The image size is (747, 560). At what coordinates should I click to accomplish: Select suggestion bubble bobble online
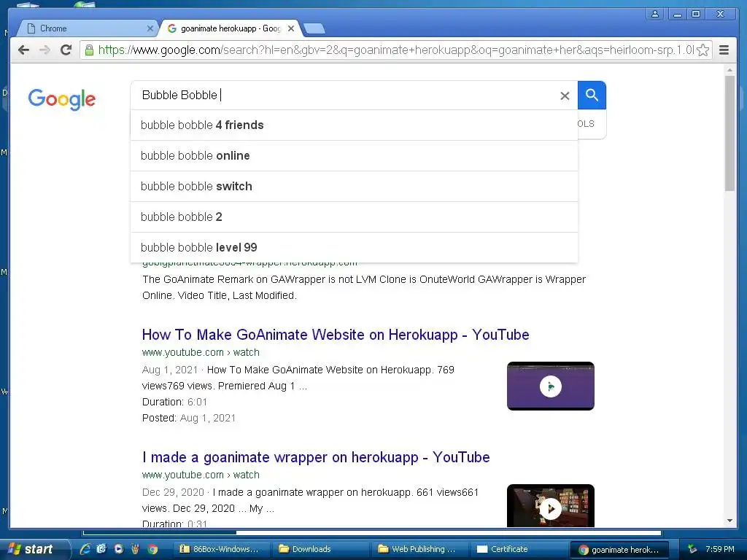tap(354, 156)
